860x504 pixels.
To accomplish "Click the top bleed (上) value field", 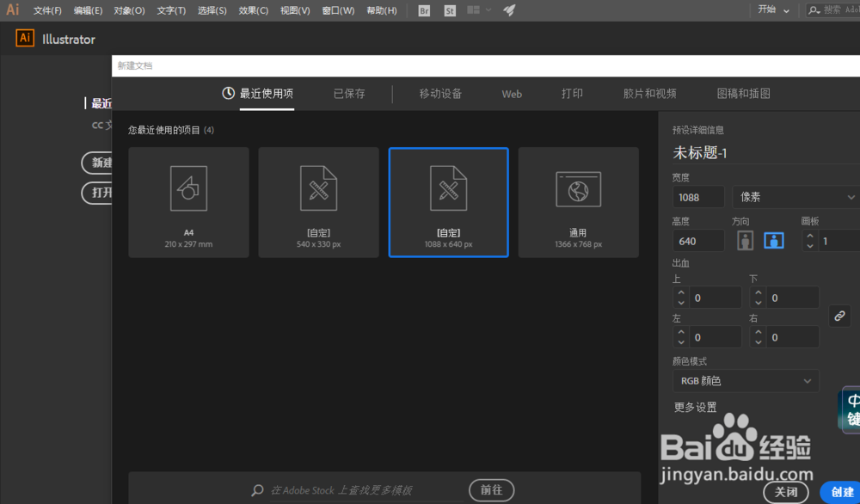I will [x=716, y=298].
